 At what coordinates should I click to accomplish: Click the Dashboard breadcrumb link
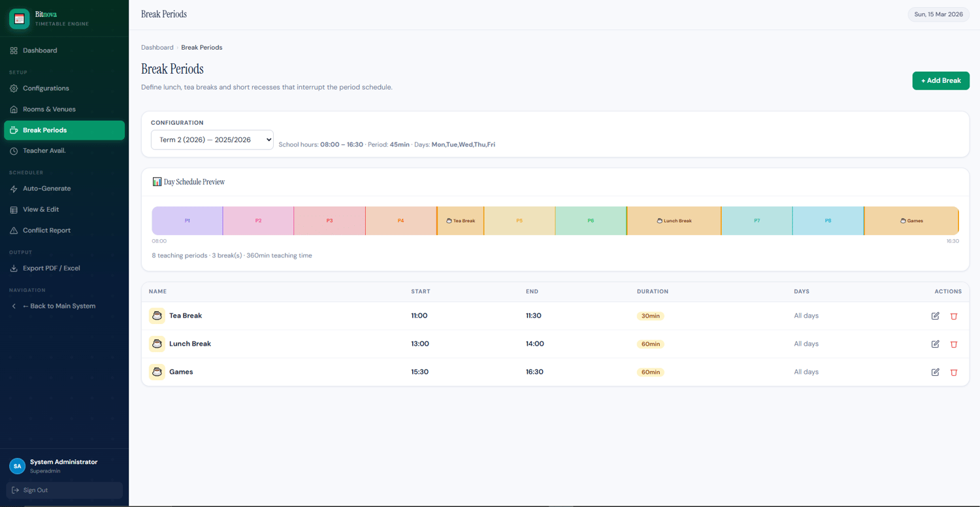click(157, 48)
